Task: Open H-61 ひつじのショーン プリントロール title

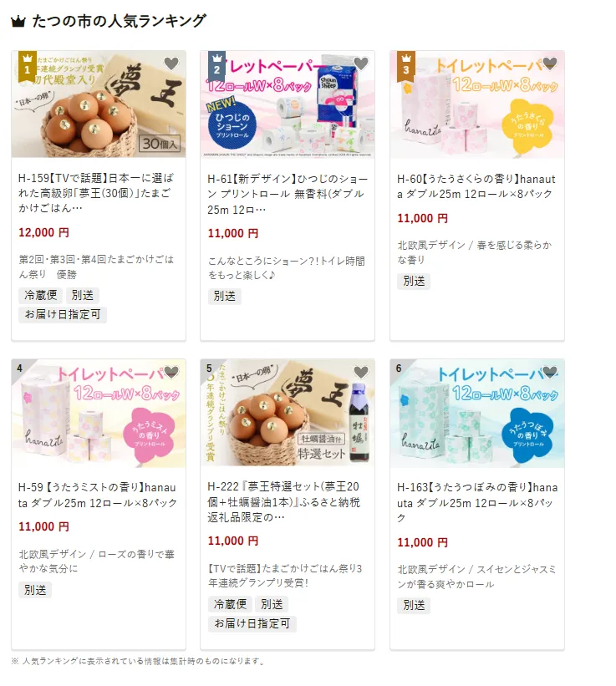Action: [x=288, y=194]
